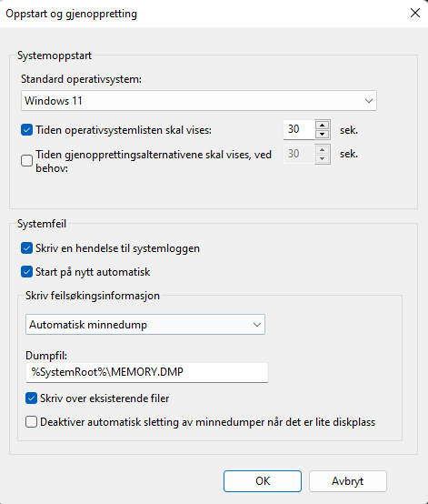Image resolution: width=428 pixels, height=504 pixels.
Task: Uncheck Tiden operativsystemlisten skal vises
Action: pyautogui.click(x=26, y=130)
